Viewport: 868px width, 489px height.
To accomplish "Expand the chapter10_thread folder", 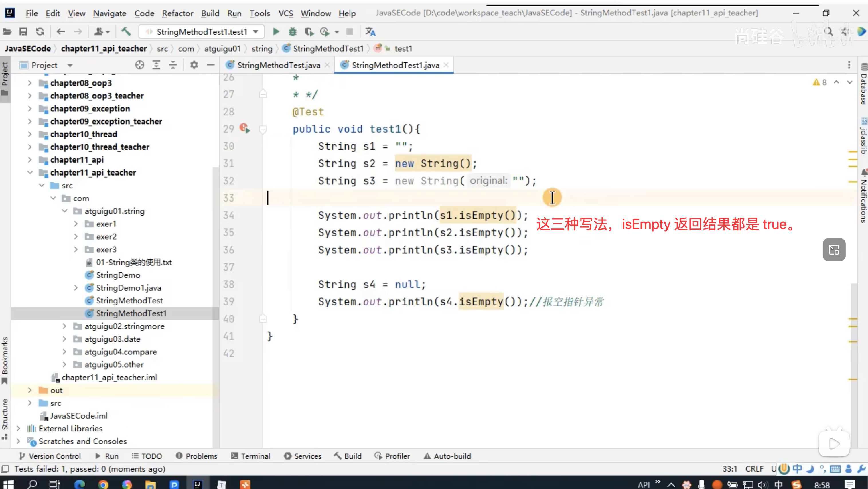I will (30, 134).
